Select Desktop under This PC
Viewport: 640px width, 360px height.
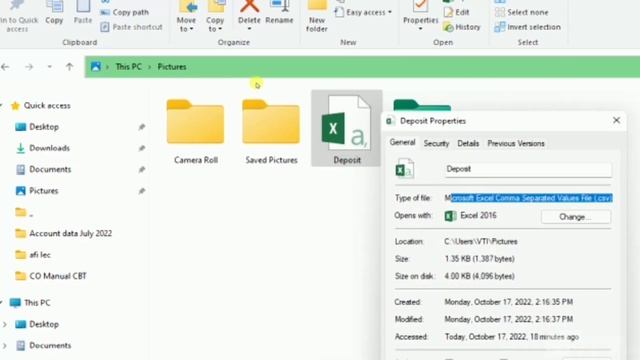[44, 324]
